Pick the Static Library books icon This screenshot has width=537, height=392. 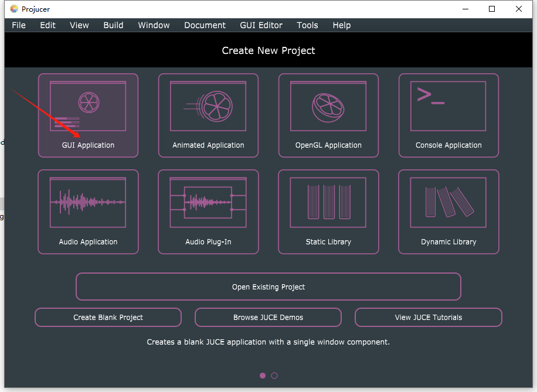(x=328, y=202)
